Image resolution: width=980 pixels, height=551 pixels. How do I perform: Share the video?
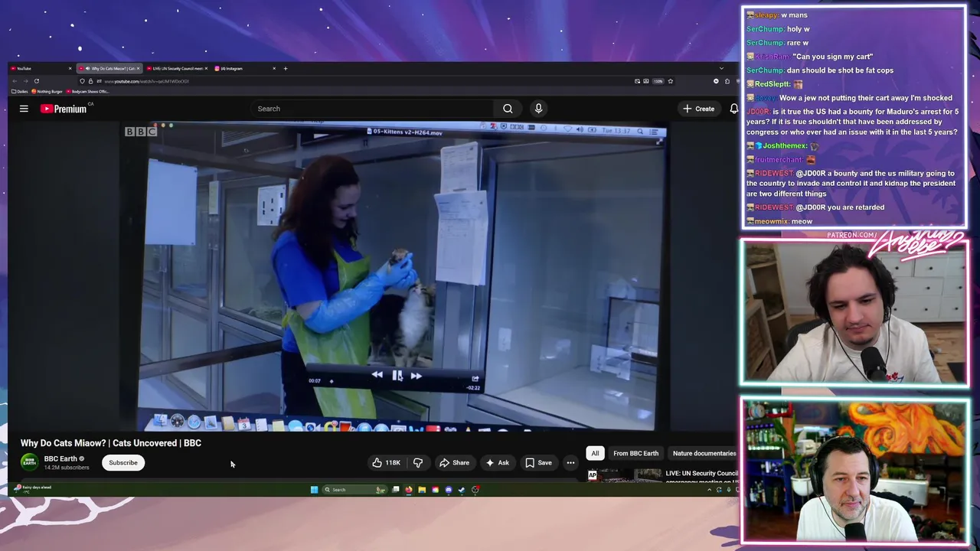[x=454, y=462]
